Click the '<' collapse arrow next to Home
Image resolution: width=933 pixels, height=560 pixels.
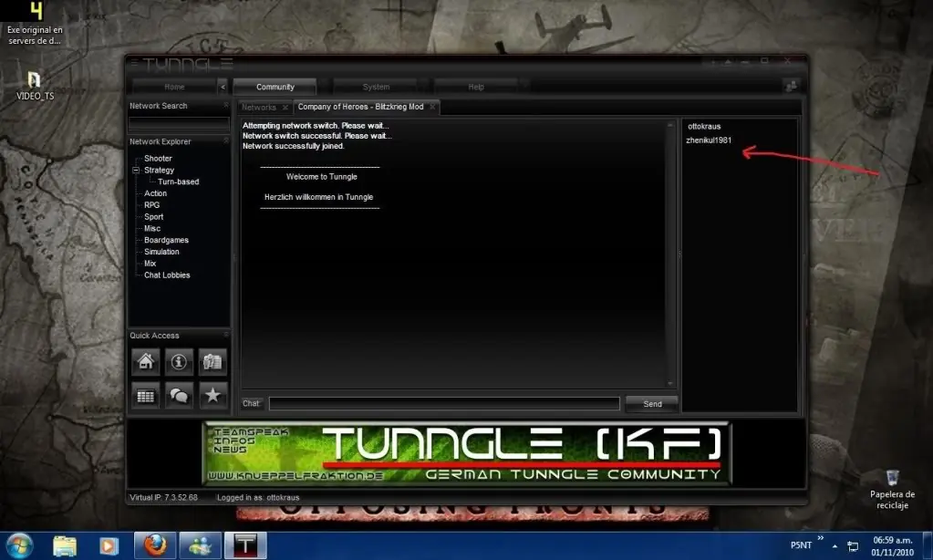(223, 87)
